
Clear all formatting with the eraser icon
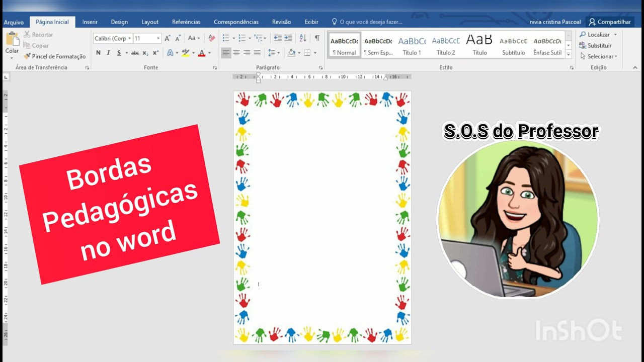point(212,38)
